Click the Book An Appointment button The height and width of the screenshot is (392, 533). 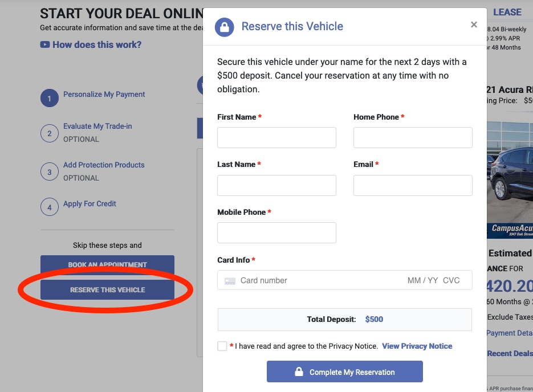point(107,264)
